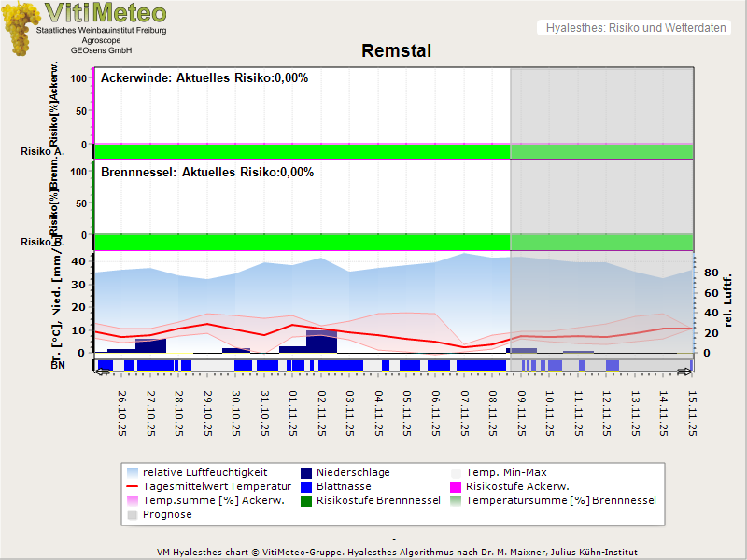The height and width of the screenshot is (560, 747).
Task: Click the Remstal chart title
Action: (x=396, y=51)
